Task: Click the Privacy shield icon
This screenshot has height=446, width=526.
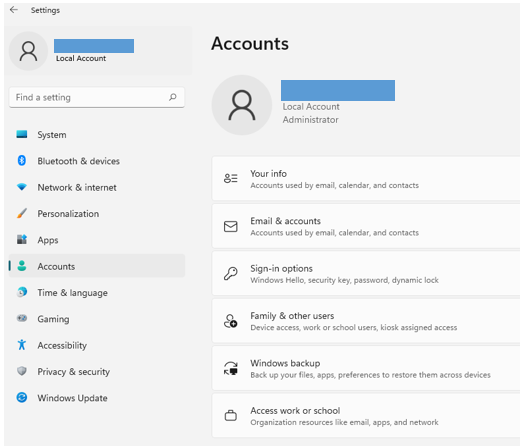Action: (22, 371)
